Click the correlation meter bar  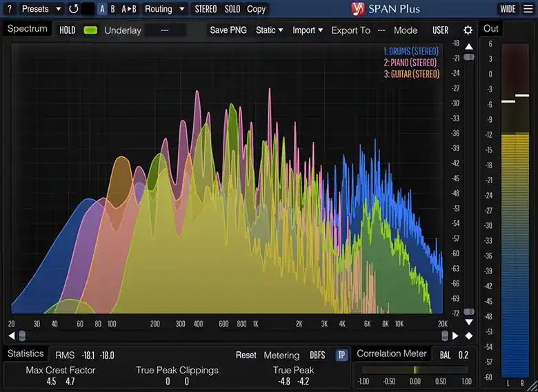click(415, 370)
